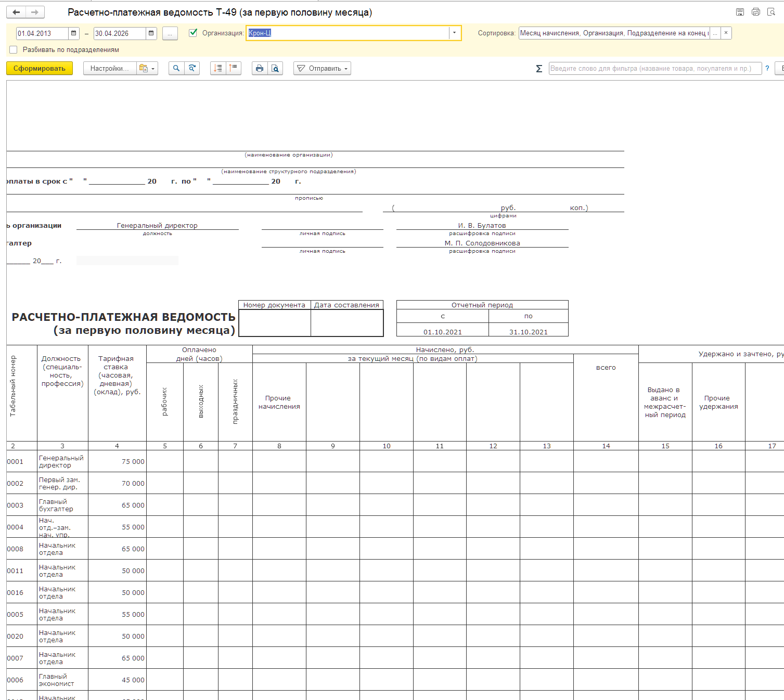Select salary cell 45 000
Image resolution: width=784 pixels, height=700 pixels.
pyautogui.click(x=118, y=680)
